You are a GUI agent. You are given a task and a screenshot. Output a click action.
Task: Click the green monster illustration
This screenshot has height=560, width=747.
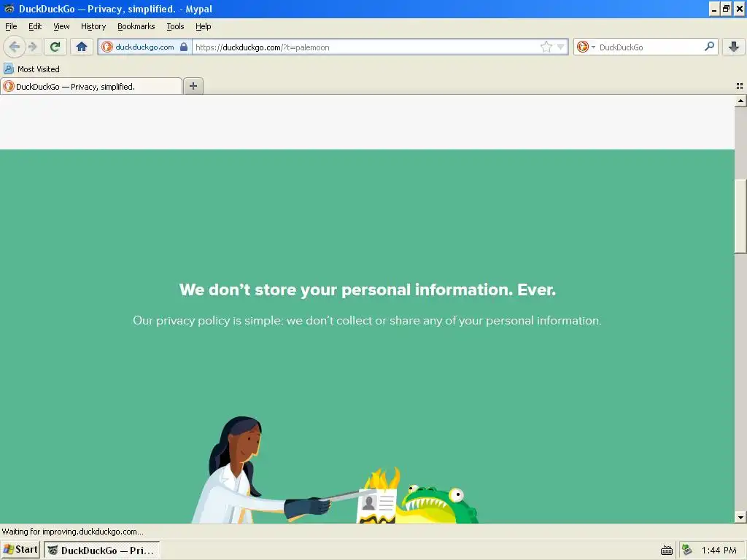point(438,505)
